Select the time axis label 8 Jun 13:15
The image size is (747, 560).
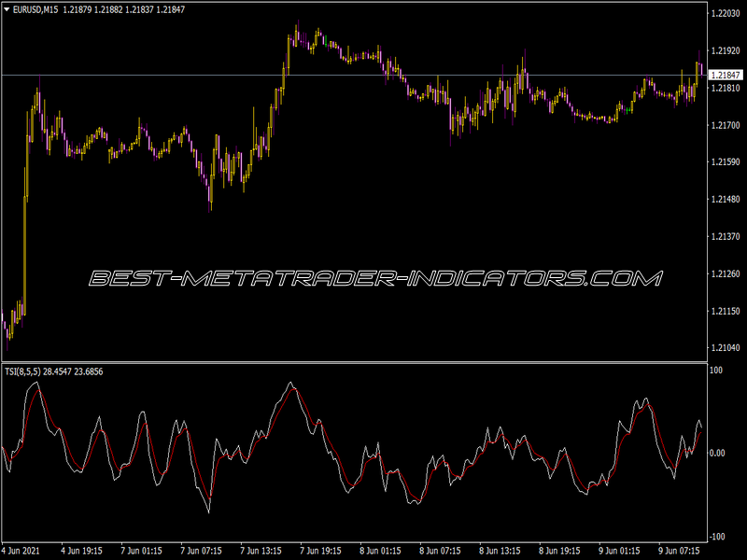click(x=500, y=551)
